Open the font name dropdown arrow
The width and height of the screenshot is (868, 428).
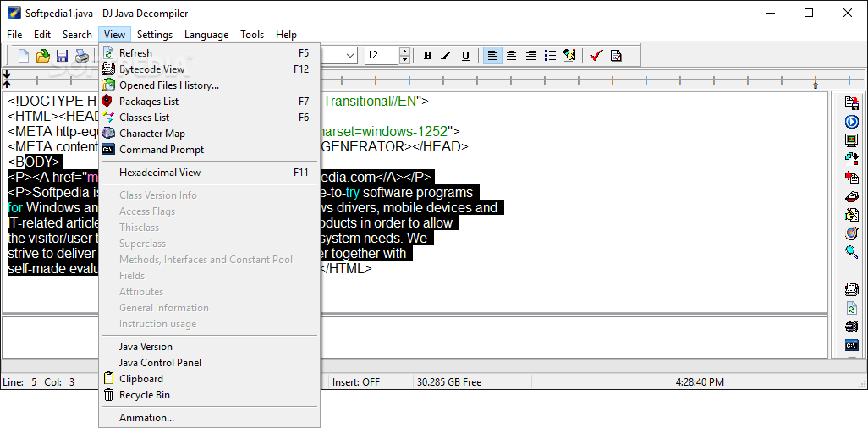[350, 55]
